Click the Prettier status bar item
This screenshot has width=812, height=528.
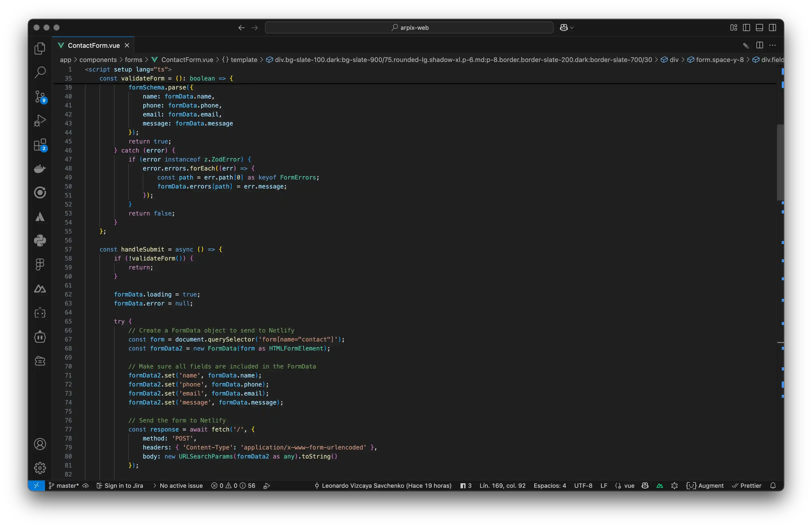747,486
